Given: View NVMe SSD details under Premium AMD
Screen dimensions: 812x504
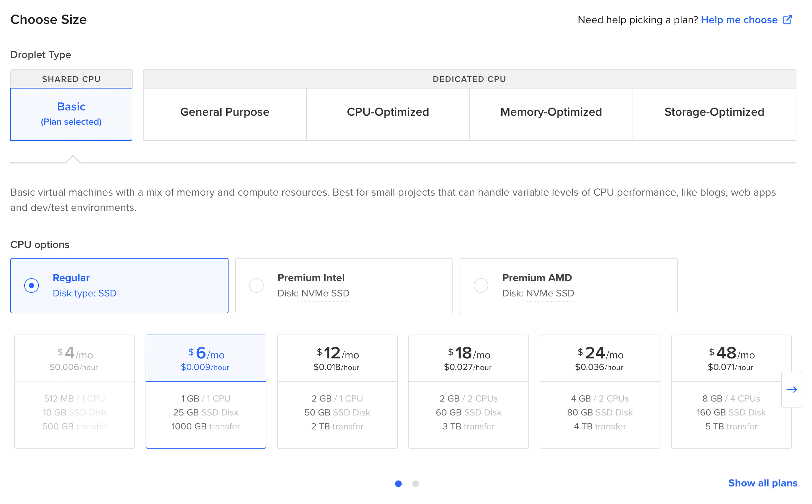Looking at the screenshot, I should [550, 293].
